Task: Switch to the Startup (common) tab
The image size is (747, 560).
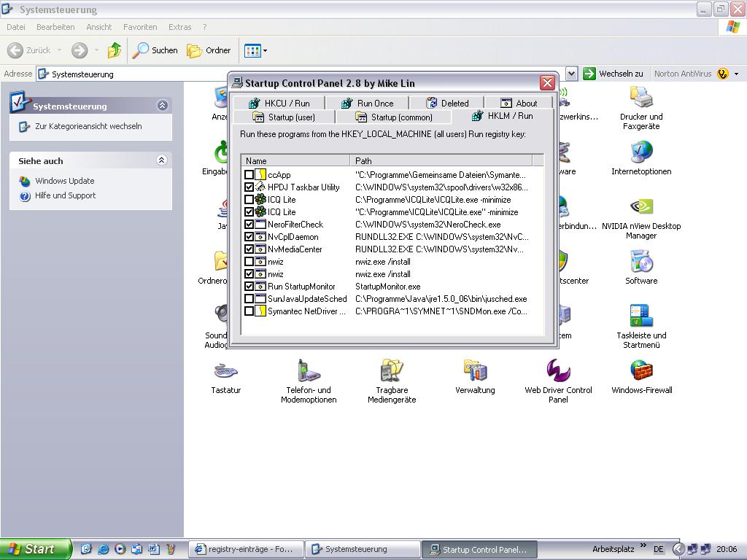Action: (394, 117)
